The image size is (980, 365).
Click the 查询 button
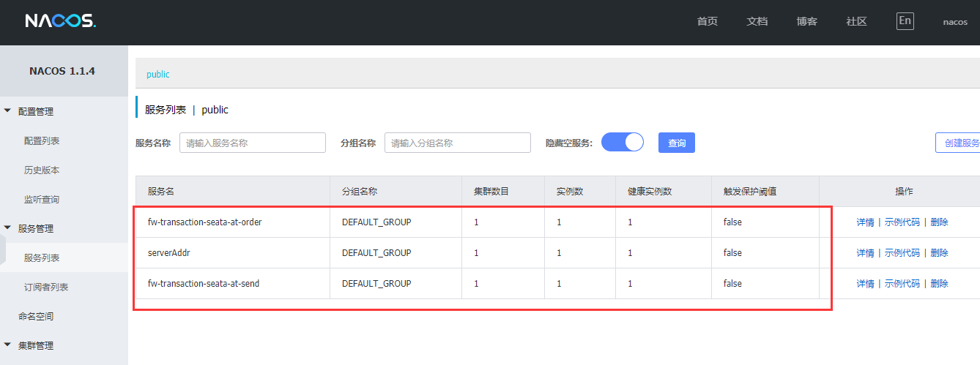pyautogui.click(x=676, y=143)
